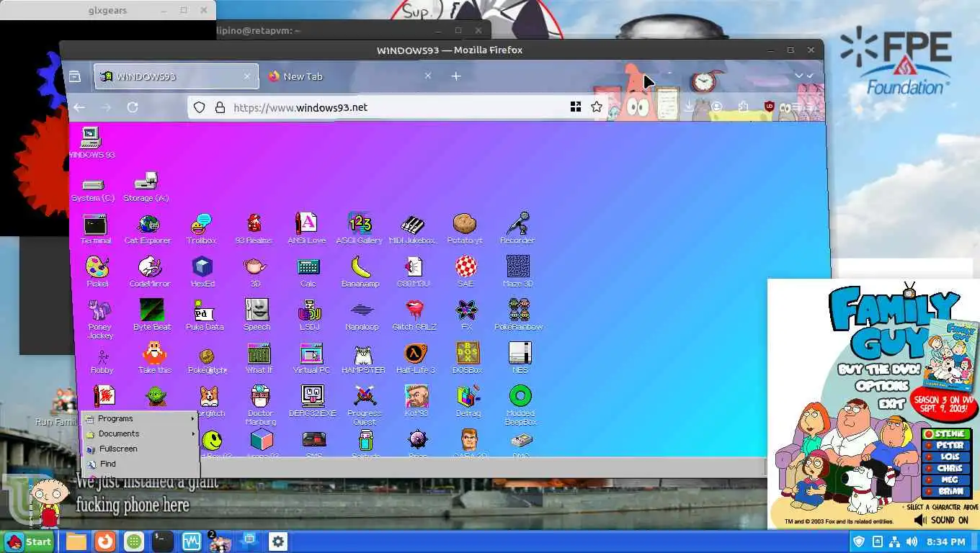Open the terminal icon on taskbar
The height and width of the screenshot is (553, 980).
pyautogui.click(x=162, y=541)
